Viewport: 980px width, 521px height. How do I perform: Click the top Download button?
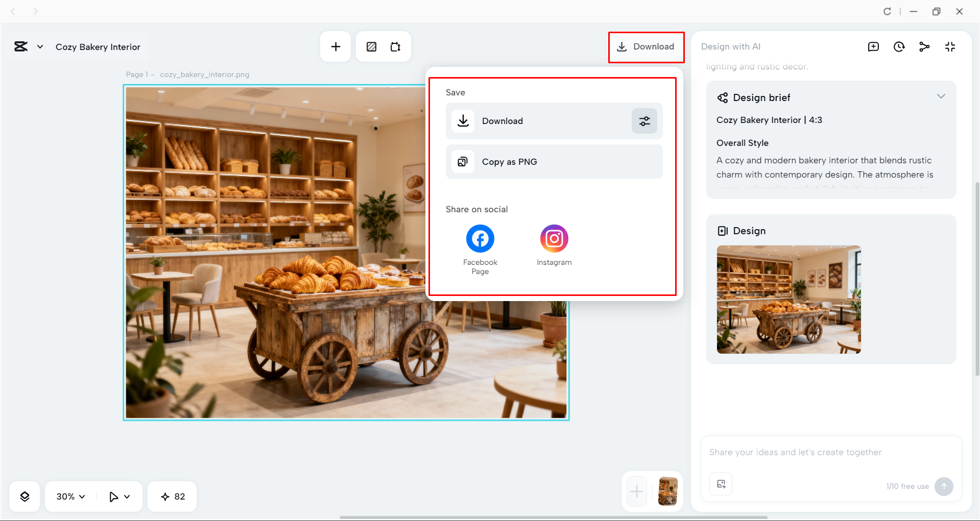[x=646, y=47]
